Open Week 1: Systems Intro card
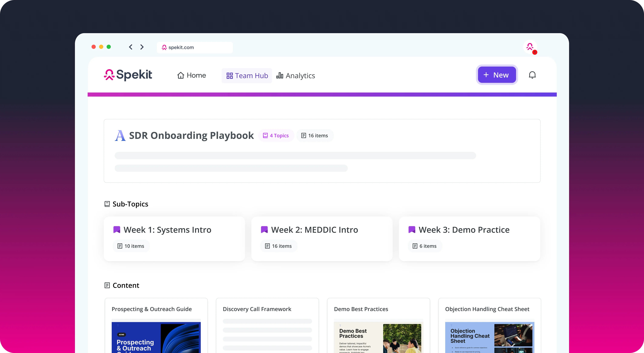This screenshot has height=353, width=644. 174,239
